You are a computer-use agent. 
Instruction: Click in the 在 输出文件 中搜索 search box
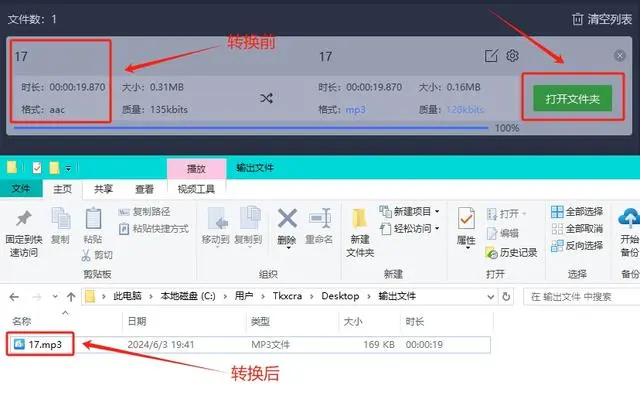pyautogui.click(x=582, y=297)
